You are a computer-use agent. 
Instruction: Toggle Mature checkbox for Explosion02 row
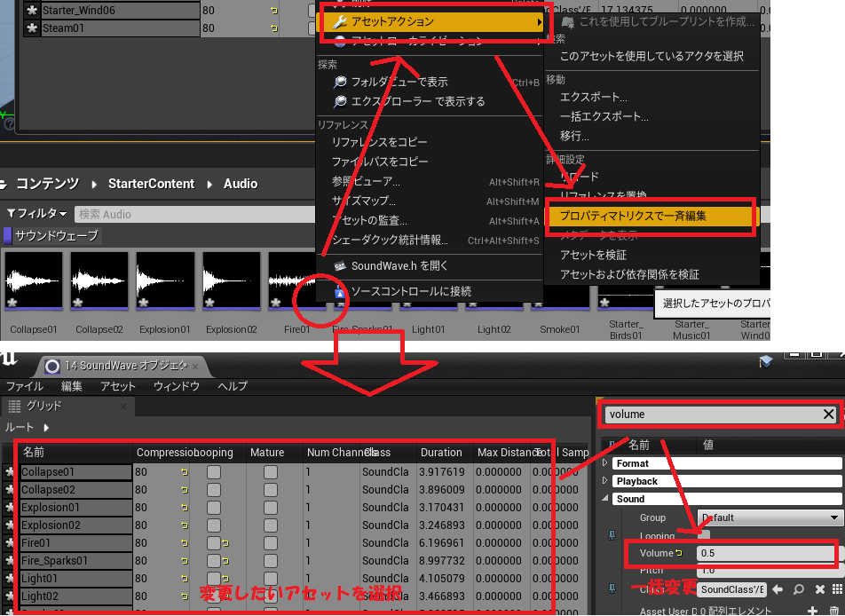(x=271, y=525)
